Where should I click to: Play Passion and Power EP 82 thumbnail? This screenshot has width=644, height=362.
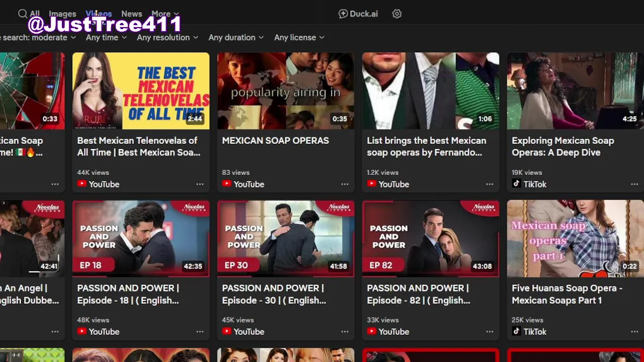pos(431,238)
